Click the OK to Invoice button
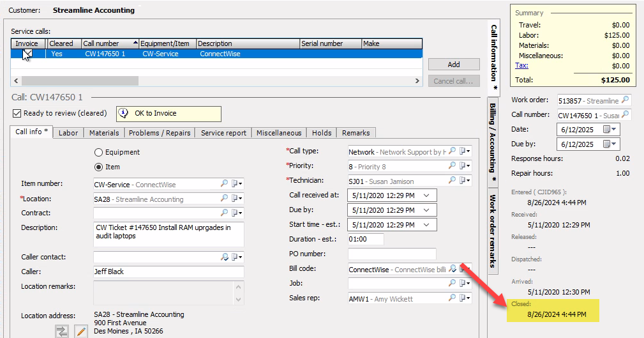644x338 pixels. pyautogui.click(x=168, y=114)
